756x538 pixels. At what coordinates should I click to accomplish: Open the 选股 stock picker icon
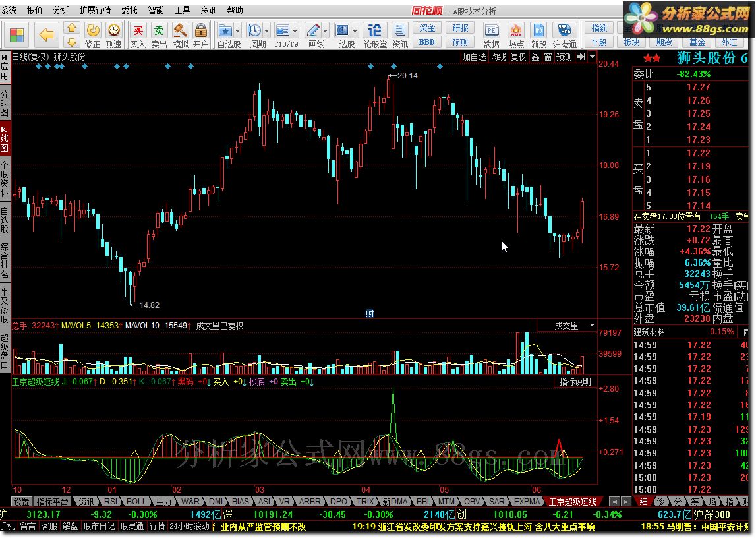tap(343, 31)
